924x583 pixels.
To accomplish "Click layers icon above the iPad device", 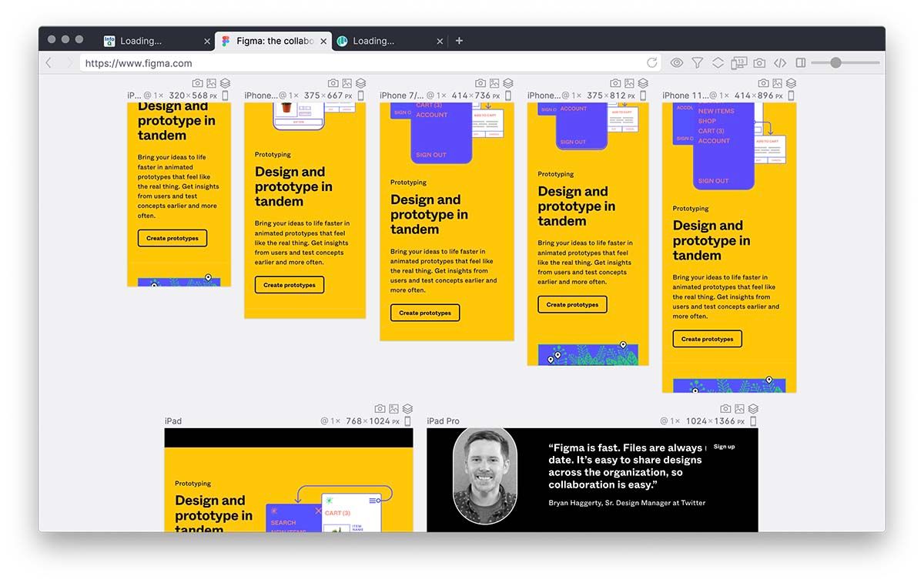I will [407, 409].
